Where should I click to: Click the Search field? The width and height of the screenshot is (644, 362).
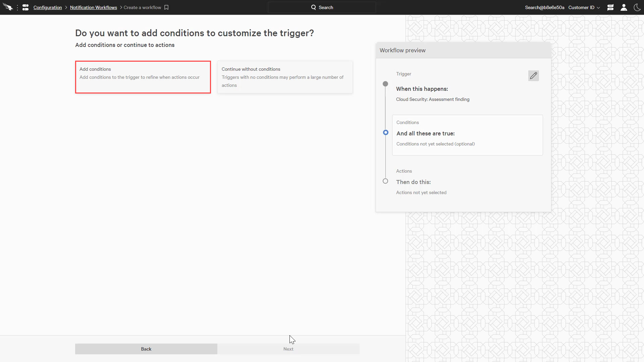click(322, 7)
